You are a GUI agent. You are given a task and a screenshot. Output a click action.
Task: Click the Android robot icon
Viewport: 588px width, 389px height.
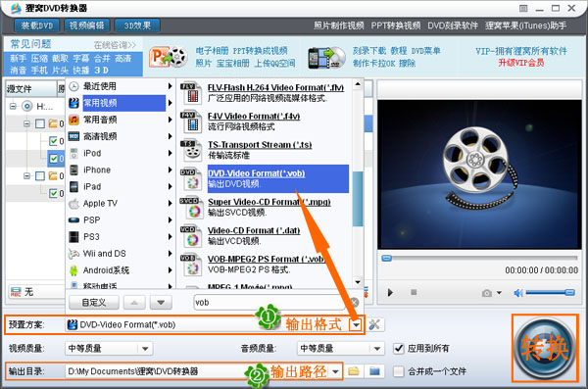pos(73,270)
